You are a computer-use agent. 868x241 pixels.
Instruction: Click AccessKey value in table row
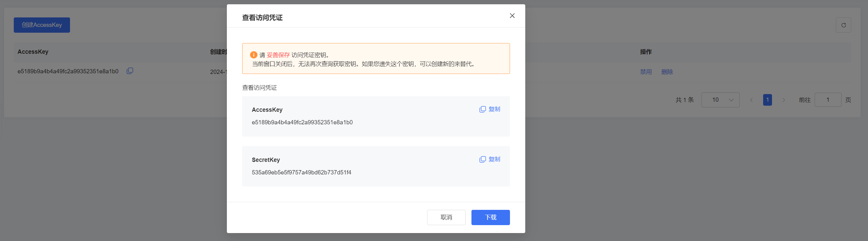[x=68, y=71]
